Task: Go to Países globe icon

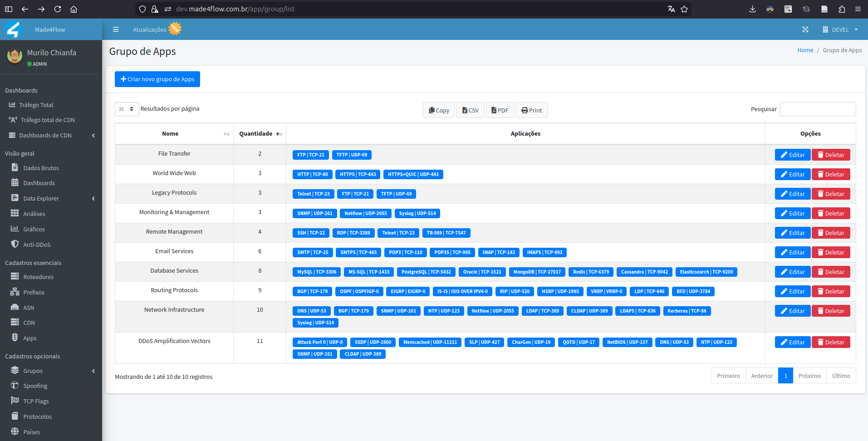Action: point(15,431)
